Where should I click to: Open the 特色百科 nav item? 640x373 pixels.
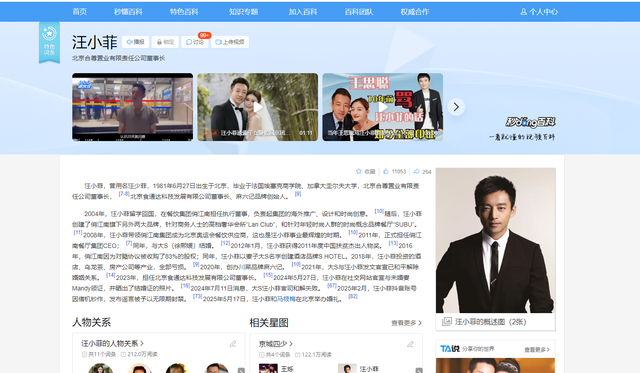coord(184,12)
